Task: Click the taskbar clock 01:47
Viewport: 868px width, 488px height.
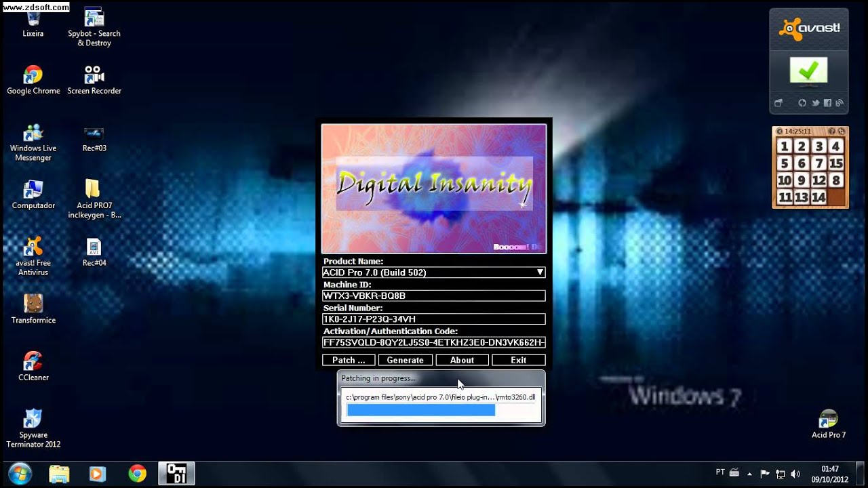Action: point(830,468)
